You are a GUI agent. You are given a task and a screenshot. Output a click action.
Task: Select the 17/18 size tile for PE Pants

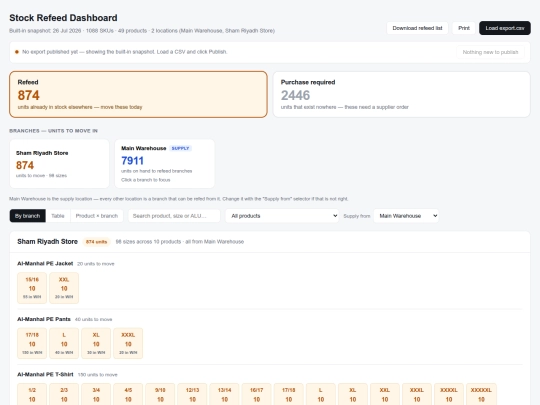tap(32, 343)
